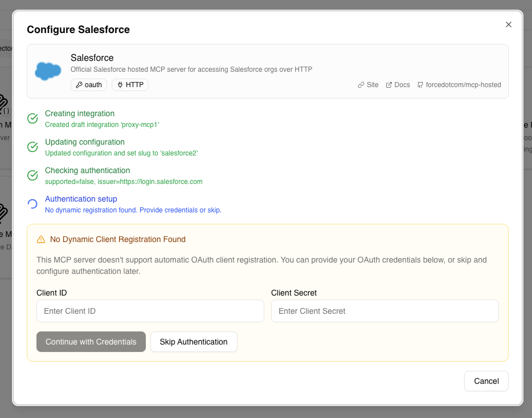Click the 'Client ID' field label
The image size is (532, 418).
(52, 293)
